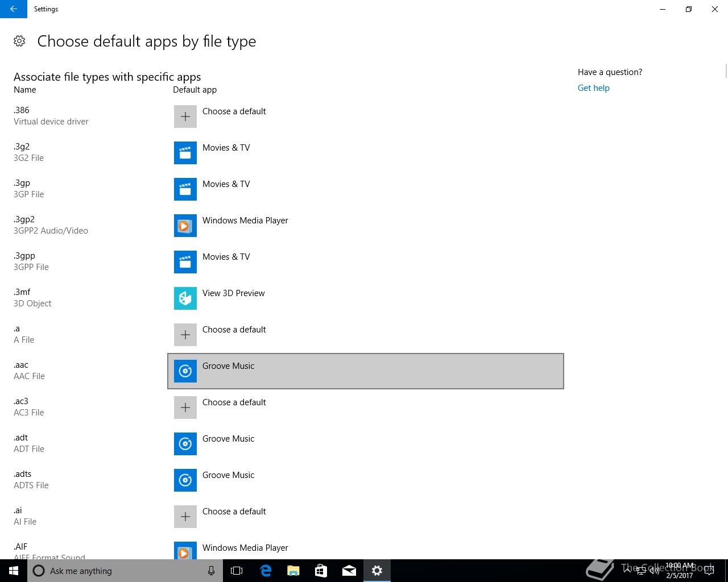Launch Microsoft Edge from the taskbar
Screen dimensions: 728x582
(266, 571)
